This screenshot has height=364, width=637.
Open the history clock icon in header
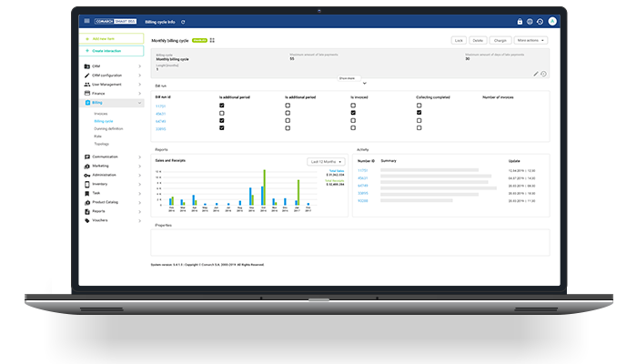click(x=540, y=21)
